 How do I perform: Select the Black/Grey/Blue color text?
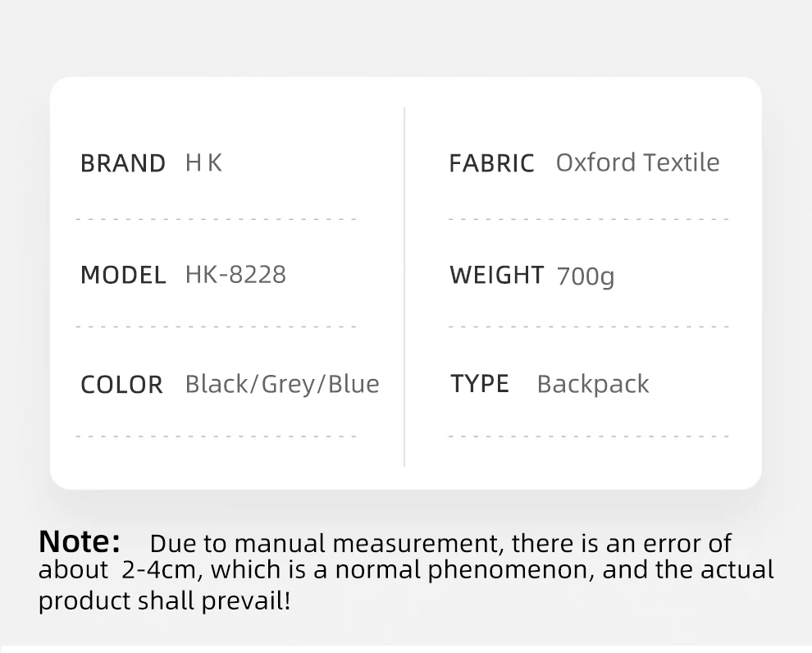pyautogui.click(x=282, y=384)
